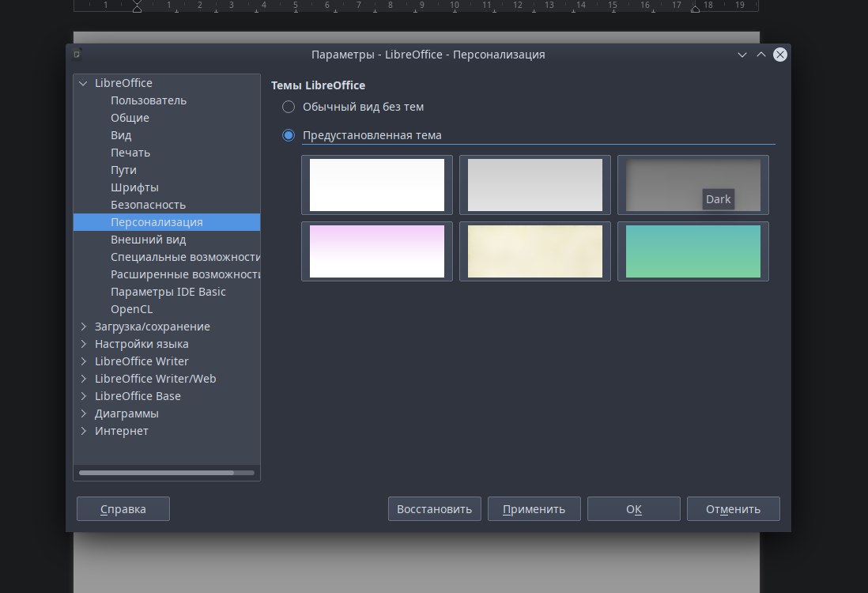Click the right indent marker on ruler

pyautogui.click(x=696, y=9)
